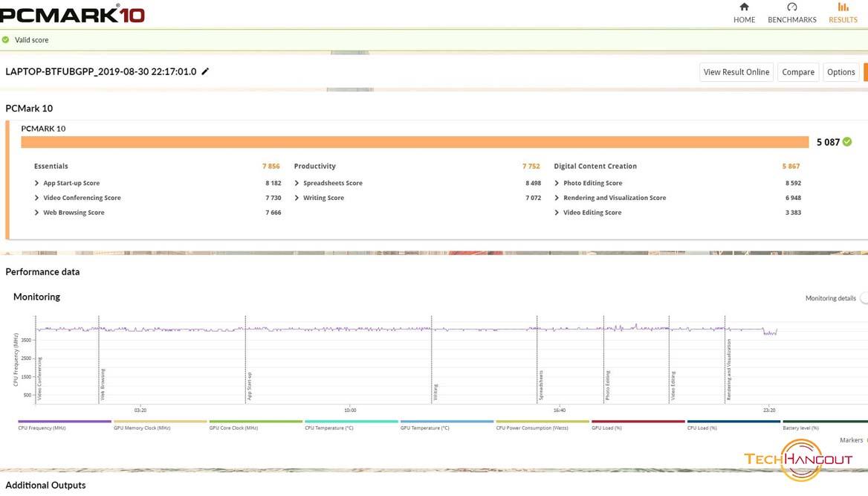Click the Web Browsing timeline marker
The height and width of the screenshot is (496, 868).
click(x=103, y=384)
